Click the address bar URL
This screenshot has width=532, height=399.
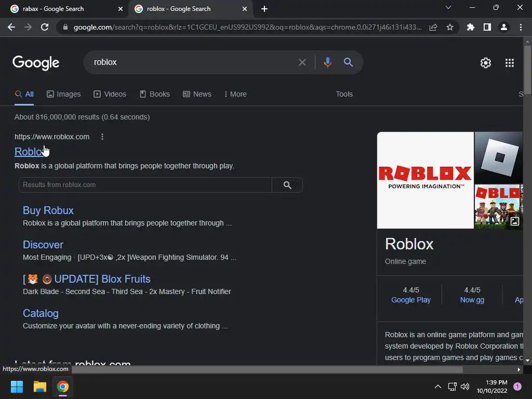coord(248,27)
